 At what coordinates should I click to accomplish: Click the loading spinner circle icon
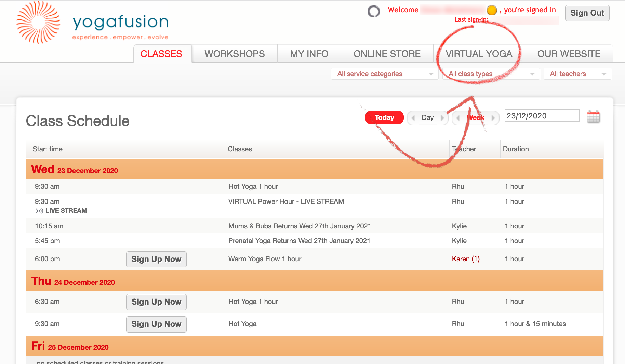(373, 11)
